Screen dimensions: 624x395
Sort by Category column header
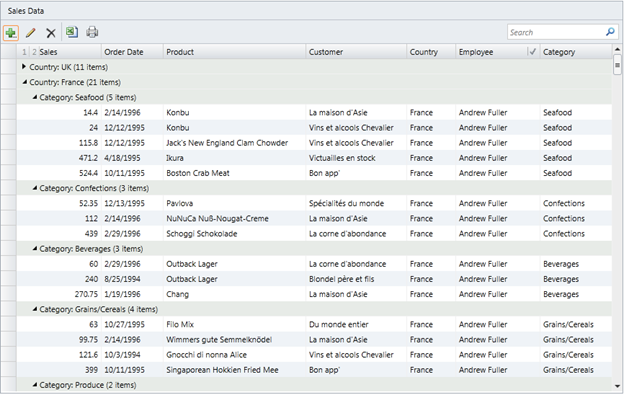(x=575, y=52)
